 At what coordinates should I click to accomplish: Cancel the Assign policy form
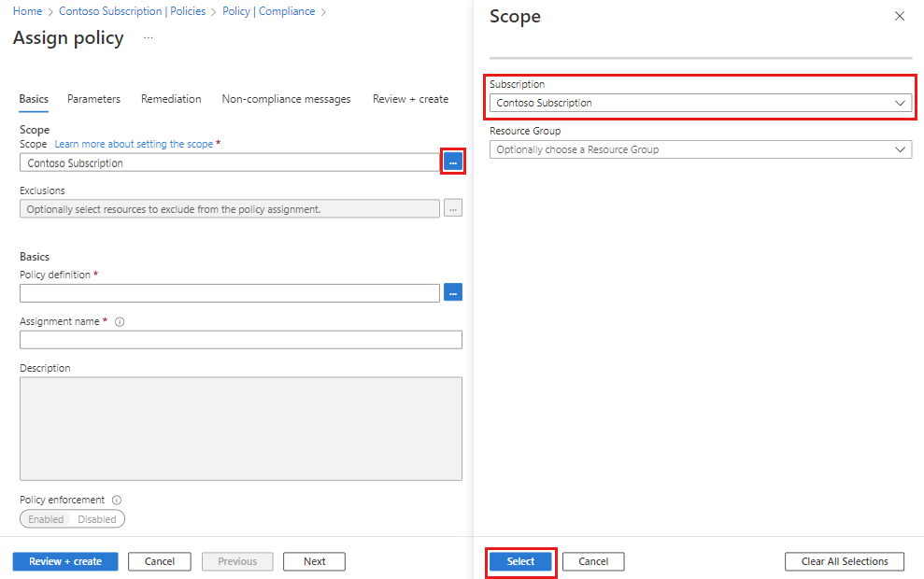click(160, 561)
